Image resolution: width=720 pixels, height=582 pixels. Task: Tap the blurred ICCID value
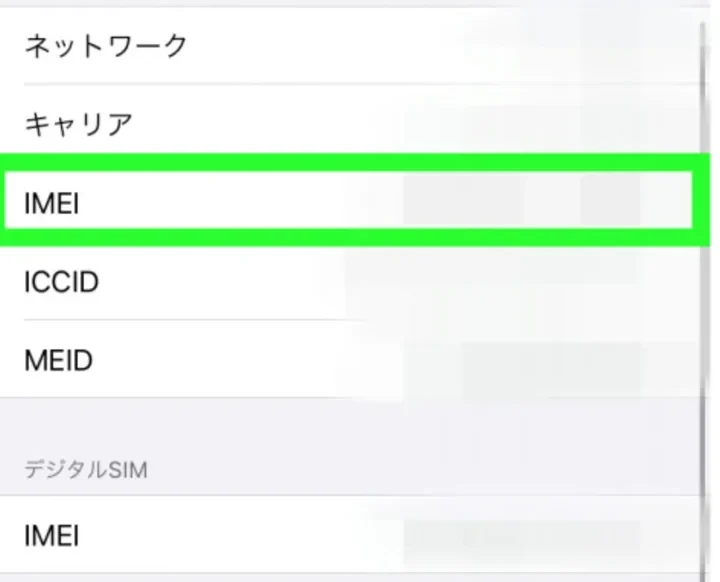(520, 282)
